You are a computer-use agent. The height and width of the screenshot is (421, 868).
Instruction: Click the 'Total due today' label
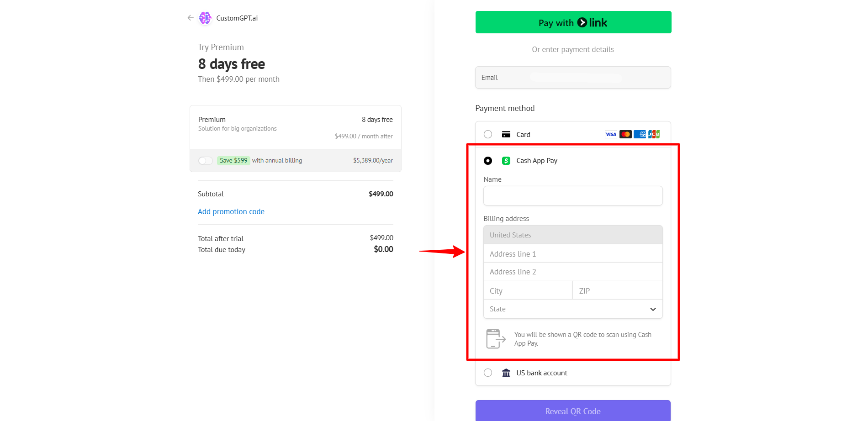(x=222, y=250)
